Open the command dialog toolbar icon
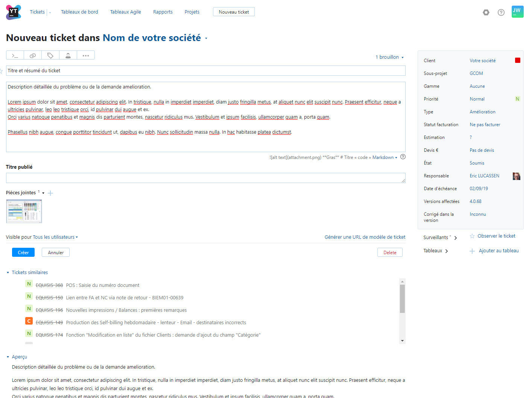532x398 pixels. [x=15, y=55]
